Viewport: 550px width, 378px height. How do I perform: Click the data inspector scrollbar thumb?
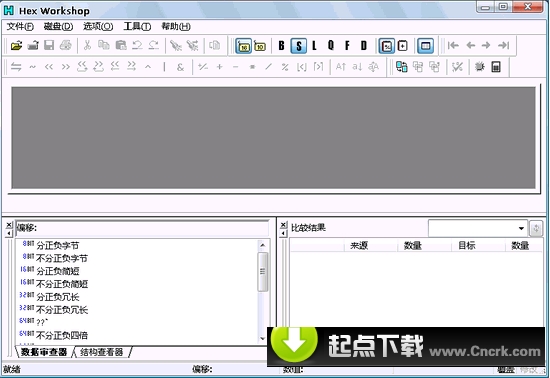262,272
